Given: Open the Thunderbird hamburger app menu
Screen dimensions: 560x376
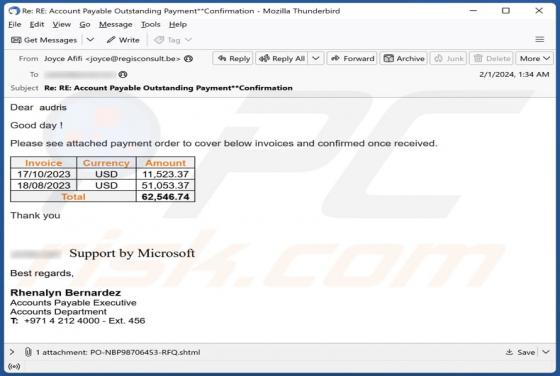Looking at the screenshot, I should (x=540, y=39).
